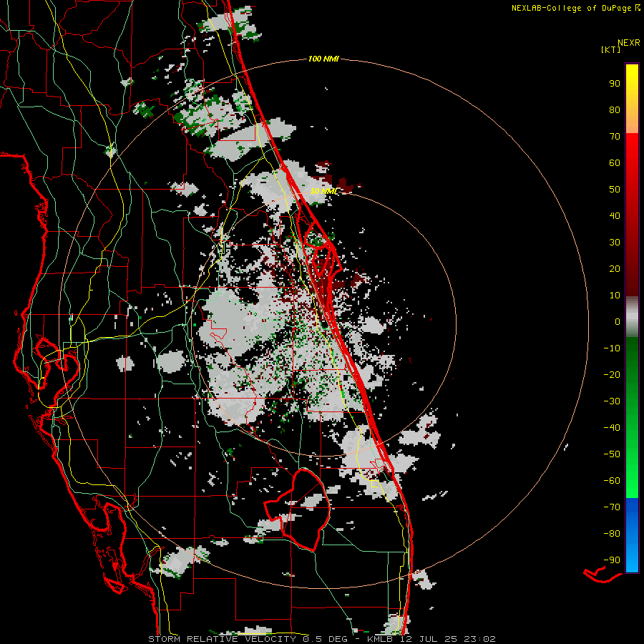Click the [KT] units label
644x644 pixels.
click(x=611, y=49)
